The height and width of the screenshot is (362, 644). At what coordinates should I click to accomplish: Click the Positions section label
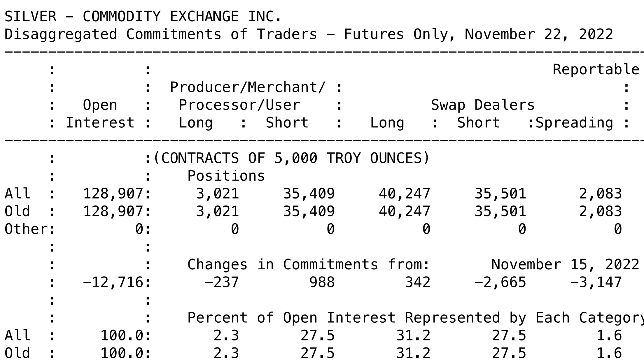point(226,176)
